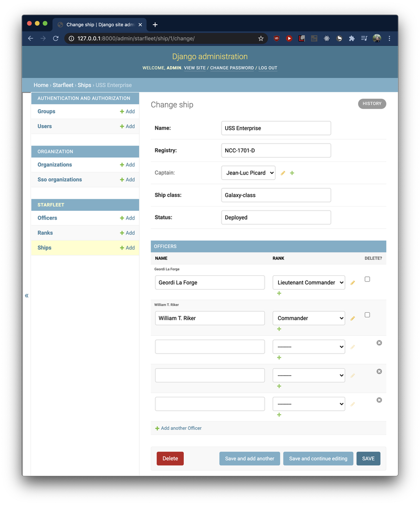This screenshot has width=420, height=505.
Task: Open rank dropdown in second empty officer row
Action: (x=309, y=375)
